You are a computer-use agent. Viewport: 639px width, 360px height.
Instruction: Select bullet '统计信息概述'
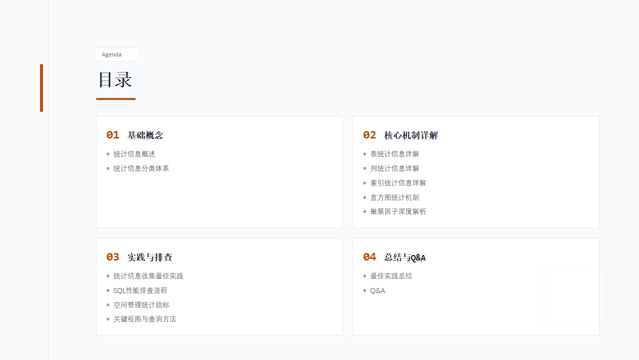pyautogui.click(x=134, y=154)
